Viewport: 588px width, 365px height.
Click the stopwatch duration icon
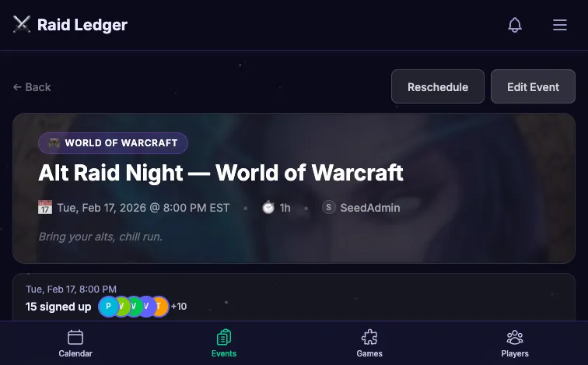[268, 208]
